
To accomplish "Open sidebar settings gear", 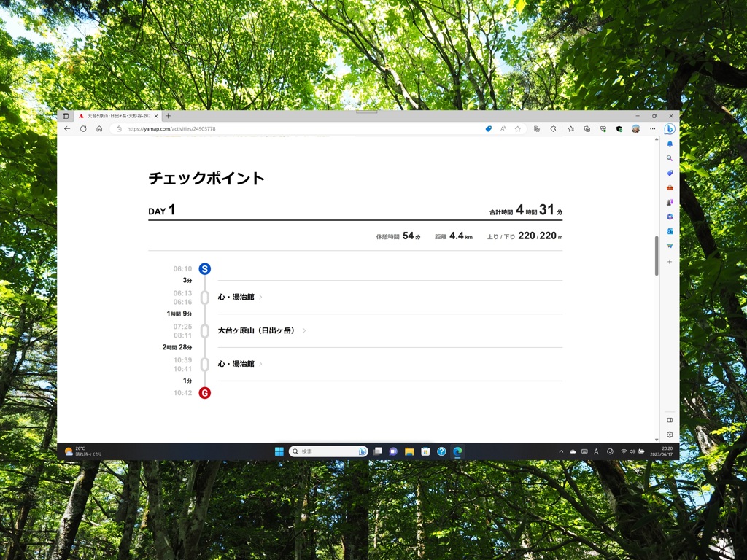I will tap(670, 435).
